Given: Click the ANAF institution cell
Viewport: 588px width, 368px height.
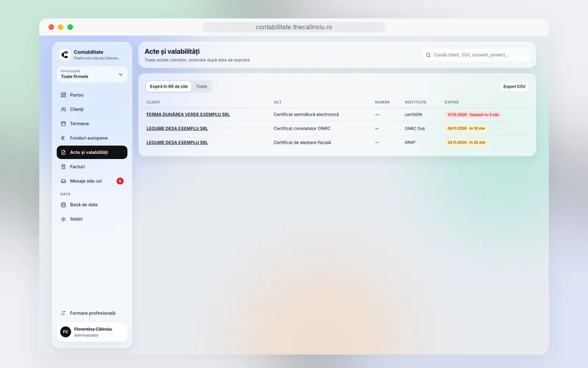Looking at the screenshot, I should coord(410,143).
